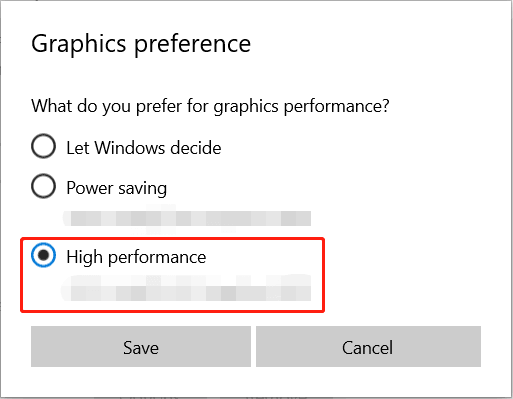Image resolution: width=513 pixels, height=399 pixels.
Task: Click the Power saving label text
Action: point(117,188)
